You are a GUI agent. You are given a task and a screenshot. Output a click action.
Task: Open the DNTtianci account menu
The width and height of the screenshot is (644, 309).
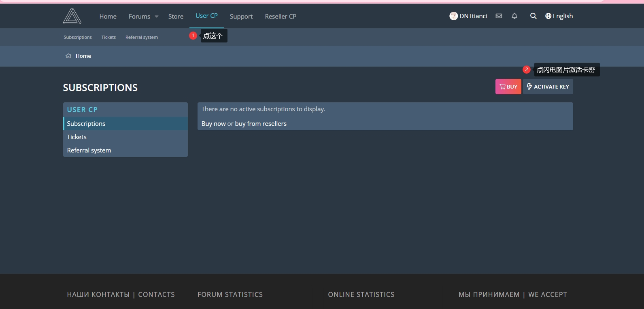473,16
